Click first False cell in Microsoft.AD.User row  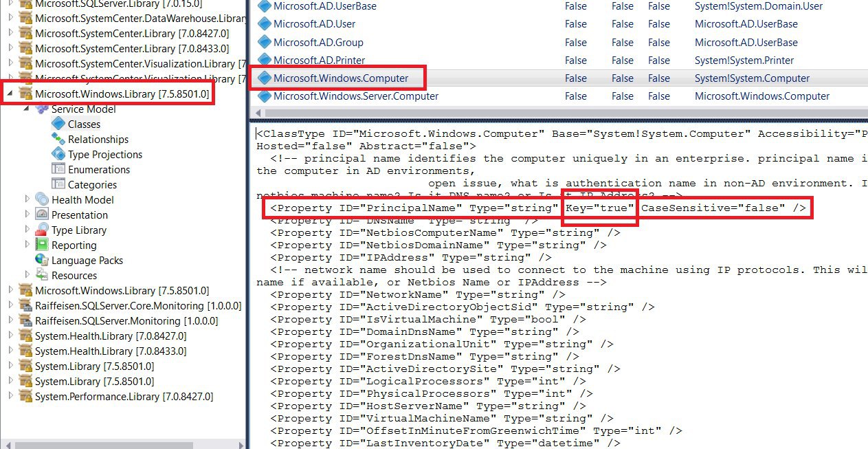pyautogui.click(x=576, y=24)
